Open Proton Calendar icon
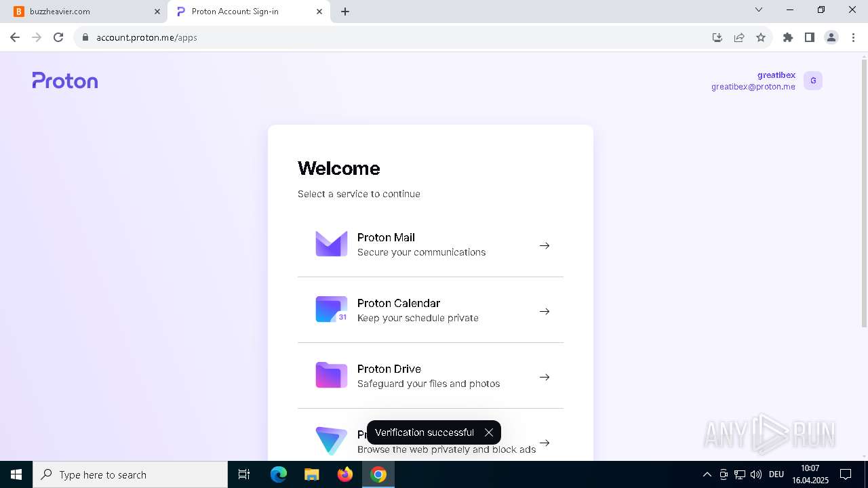The image size is (868, 488). click(x=332, y=310)
